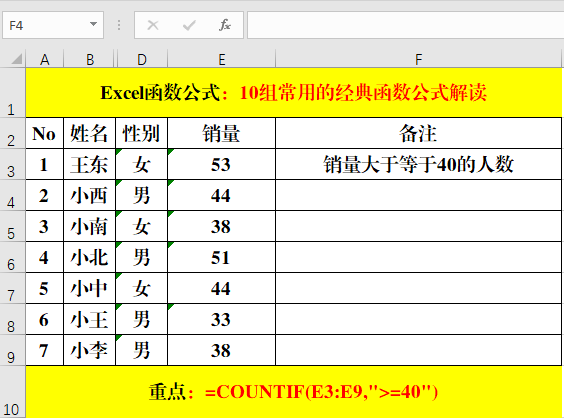Screen dimensions: 564x418
Task: Select the No cell '1'
Action: (x=45, y=164)
